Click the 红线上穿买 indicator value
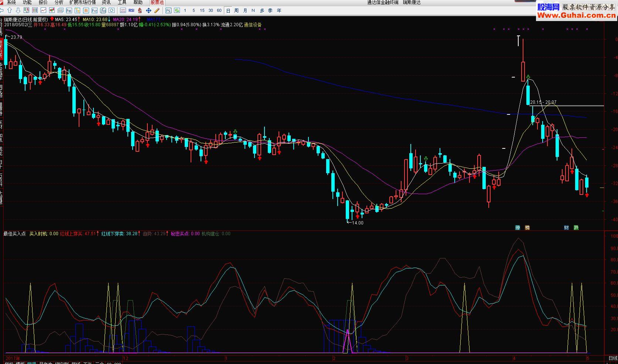Viewport: 618px width, 364px height. click(78, 234)
